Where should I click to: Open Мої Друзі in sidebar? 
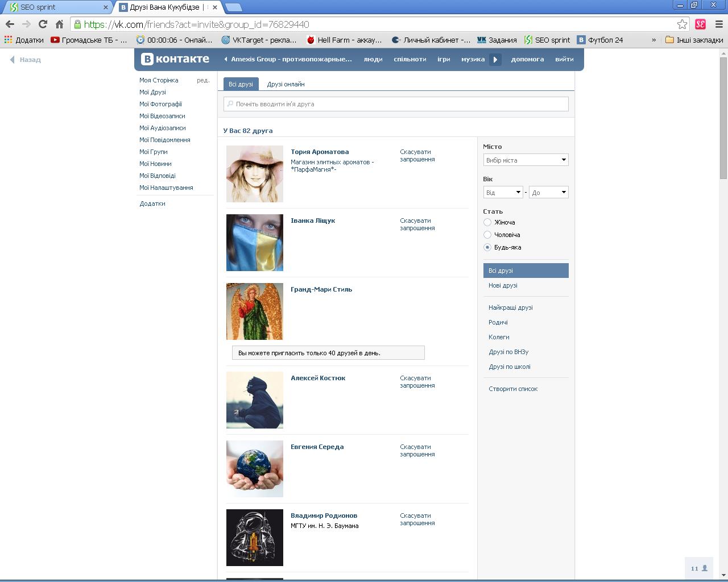(152, 92)
